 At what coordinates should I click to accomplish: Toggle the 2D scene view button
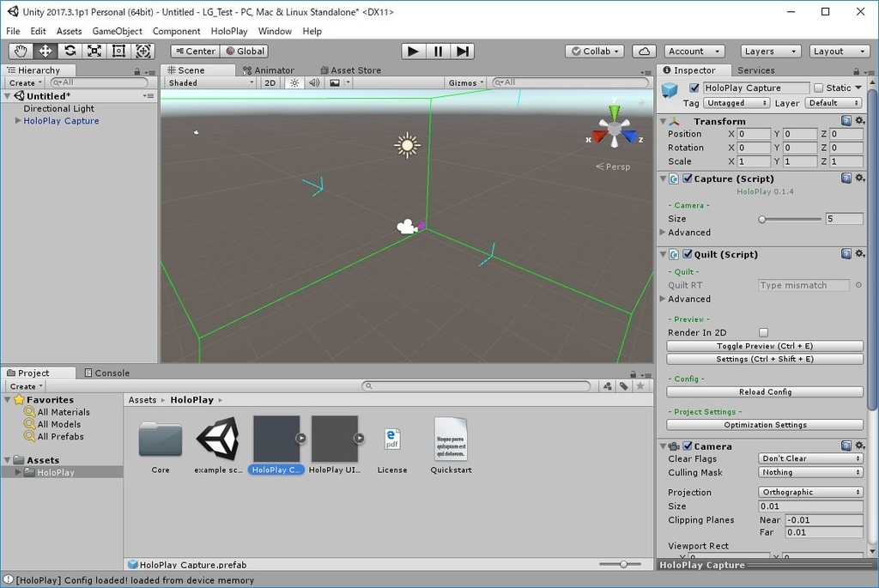click(270, 82)
